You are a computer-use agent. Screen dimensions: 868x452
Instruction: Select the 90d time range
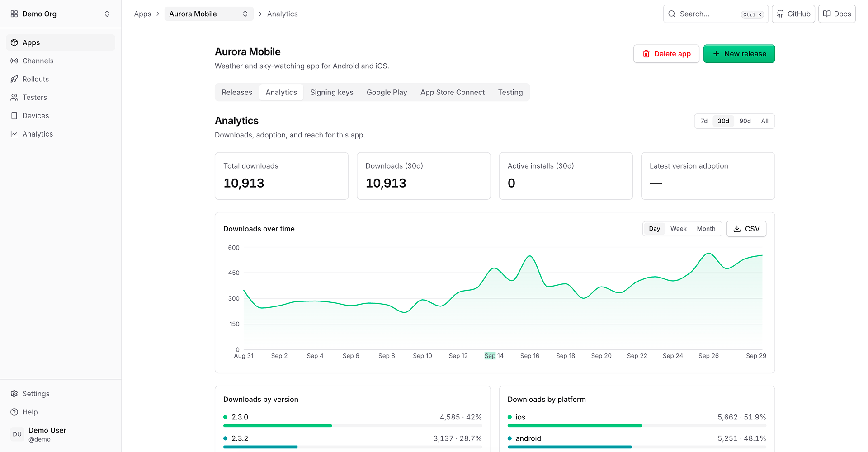pos(745,121)
